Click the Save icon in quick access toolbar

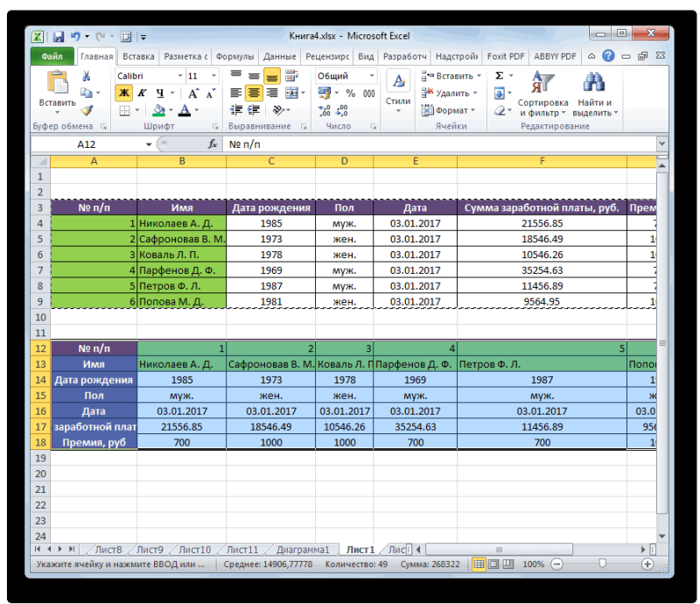(x=59, y=37)
